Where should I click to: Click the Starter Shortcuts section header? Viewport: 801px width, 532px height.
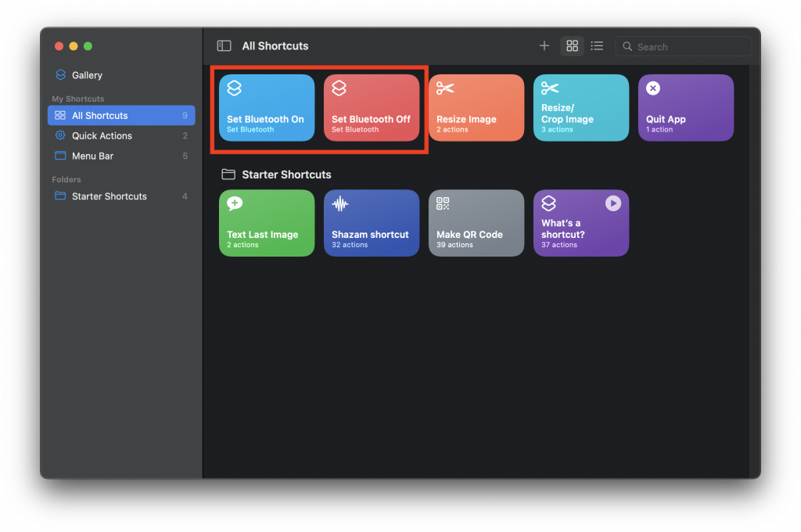286,174
